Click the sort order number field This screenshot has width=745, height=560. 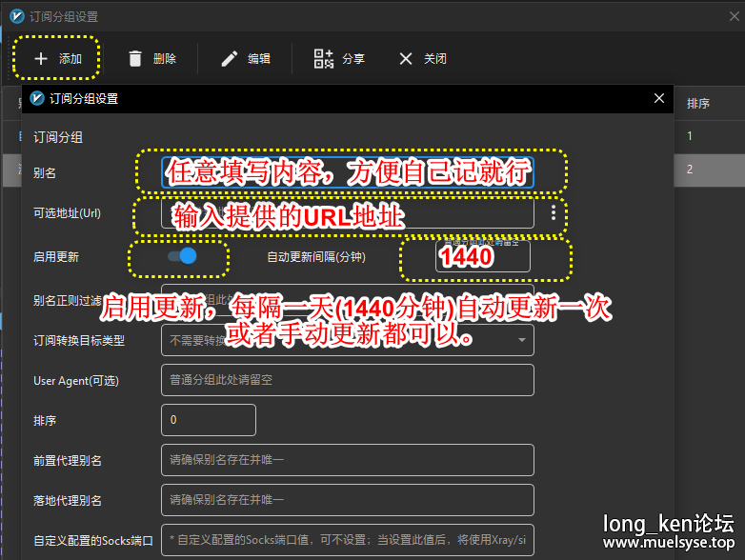209,420
